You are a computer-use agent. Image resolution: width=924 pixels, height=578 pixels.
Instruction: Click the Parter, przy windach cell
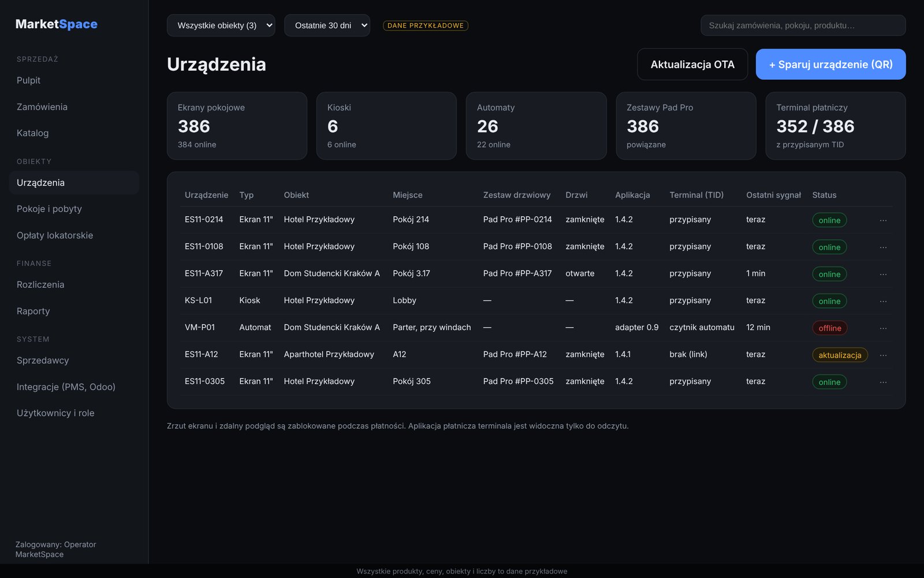click(x=432, y=327)
